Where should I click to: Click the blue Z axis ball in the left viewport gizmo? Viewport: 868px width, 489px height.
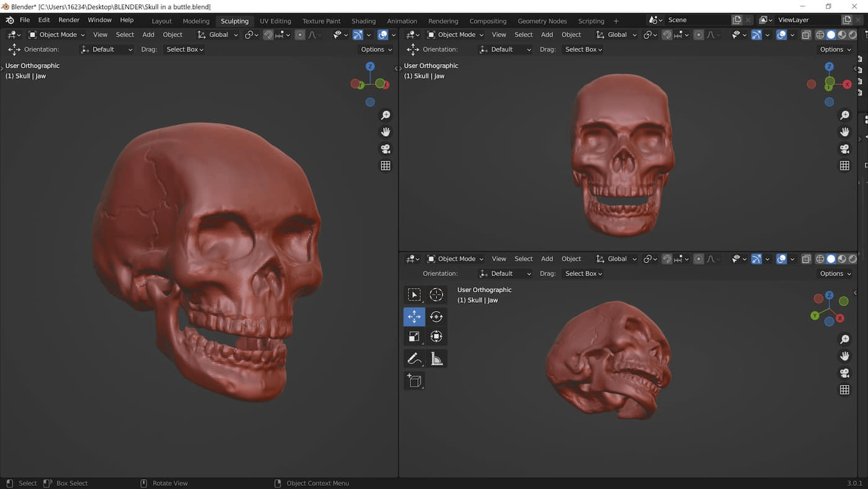pyautogui.click(x=370, y=66)
